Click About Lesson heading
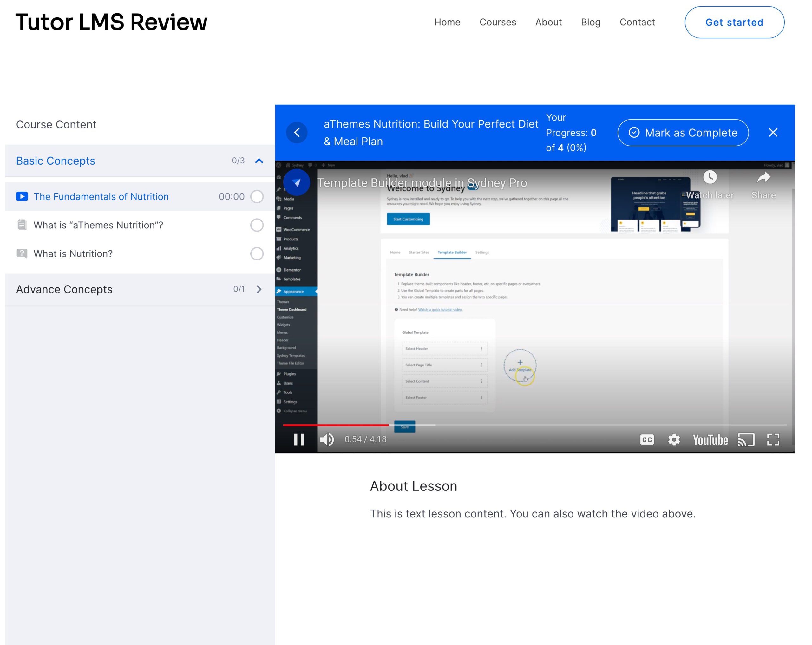This screenshot has width=812, height=645. tap(413, 486)
